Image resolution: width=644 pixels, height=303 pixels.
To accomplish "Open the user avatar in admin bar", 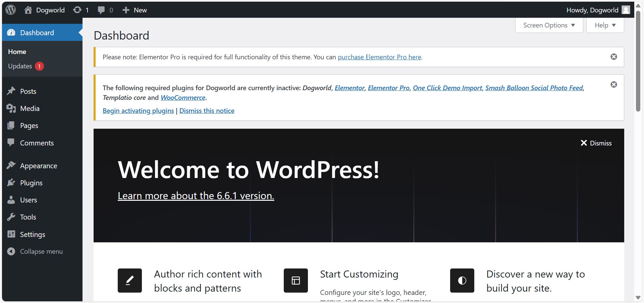I will tap(626, 10).
